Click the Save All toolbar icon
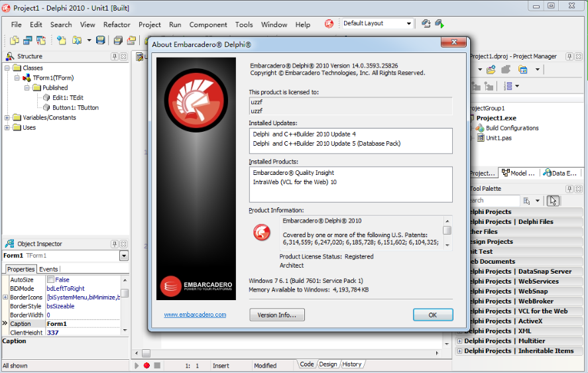 (118, 40)
